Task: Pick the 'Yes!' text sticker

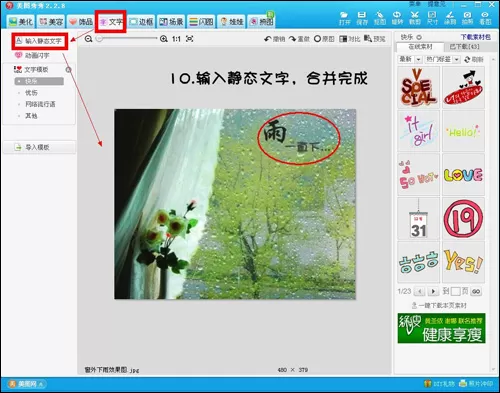Action: [463, 262]
